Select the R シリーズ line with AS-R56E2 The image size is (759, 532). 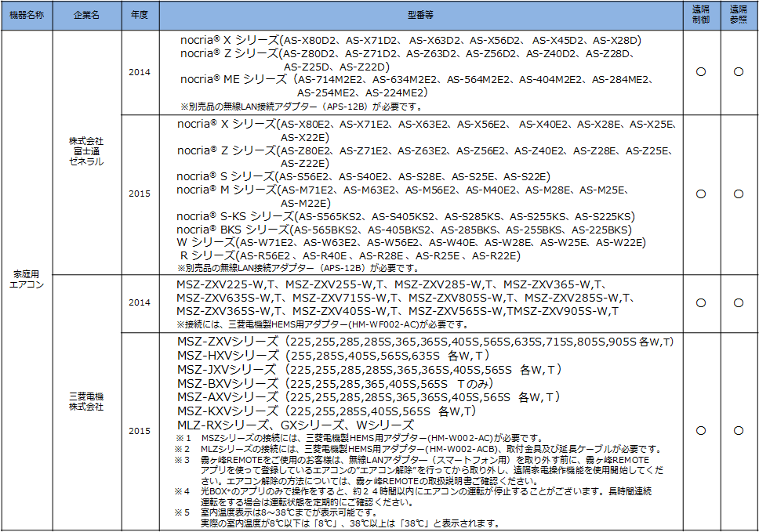tap(350, 255)
